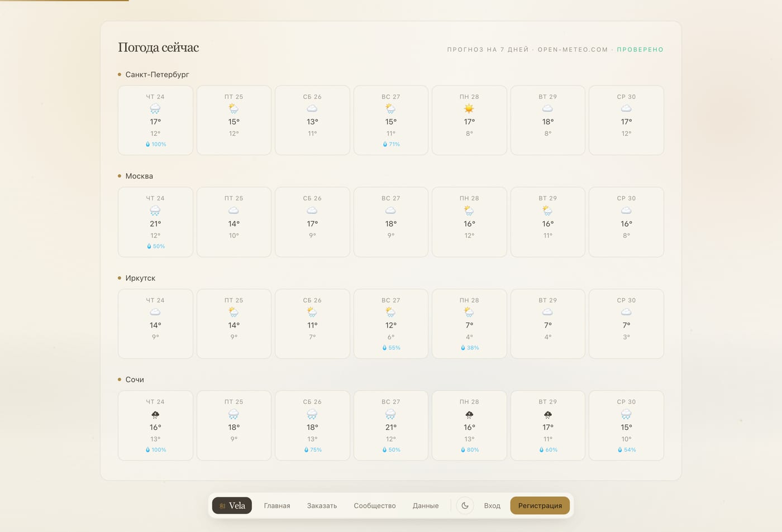
Task: Select the Москва city label
Action: (x=139, y=176)
